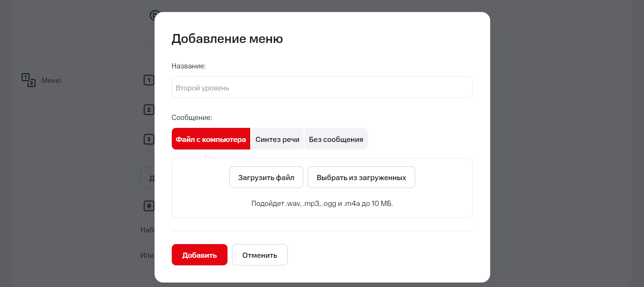Viewport: 644px width, 287px height.
Task: Open Выбрать из загруженных file picker
Action: (361, 177)
